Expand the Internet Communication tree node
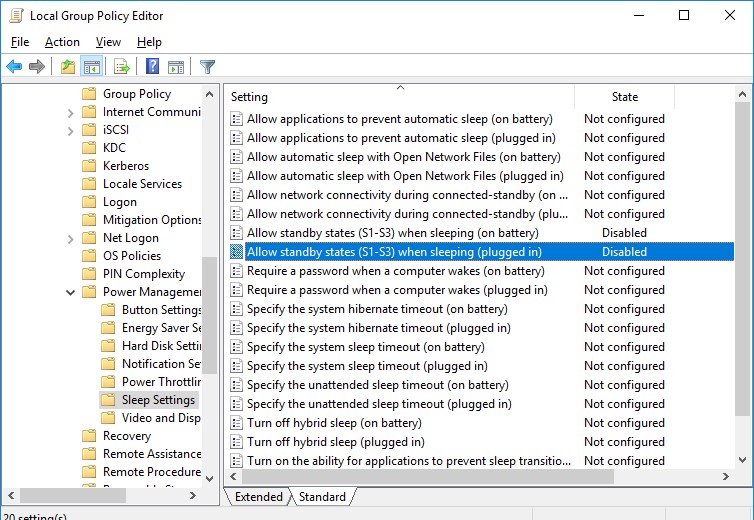 click(x=71, y=112)
